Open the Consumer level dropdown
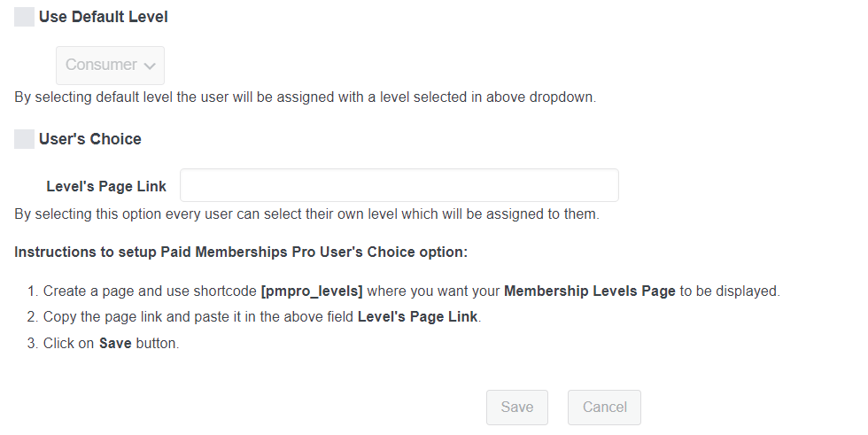The width and height of the screenshot is (868, 435). tap(110, 66)
